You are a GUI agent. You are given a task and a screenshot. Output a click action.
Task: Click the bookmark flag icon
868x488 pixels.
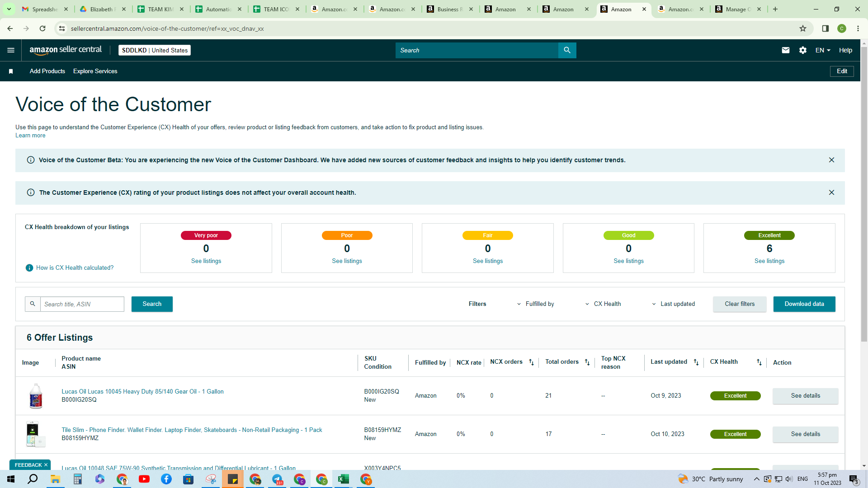pyautogui.click(x=11, y=71)
